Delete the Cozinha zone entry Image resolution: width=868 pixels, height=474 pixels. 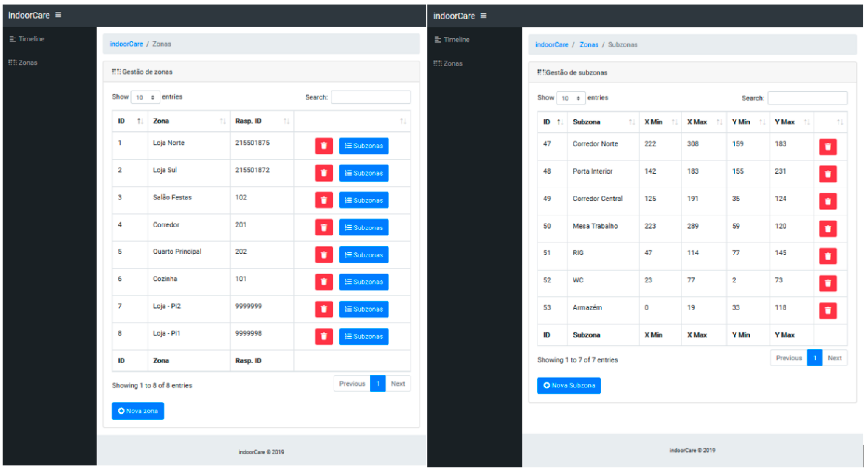click(324, 282)
